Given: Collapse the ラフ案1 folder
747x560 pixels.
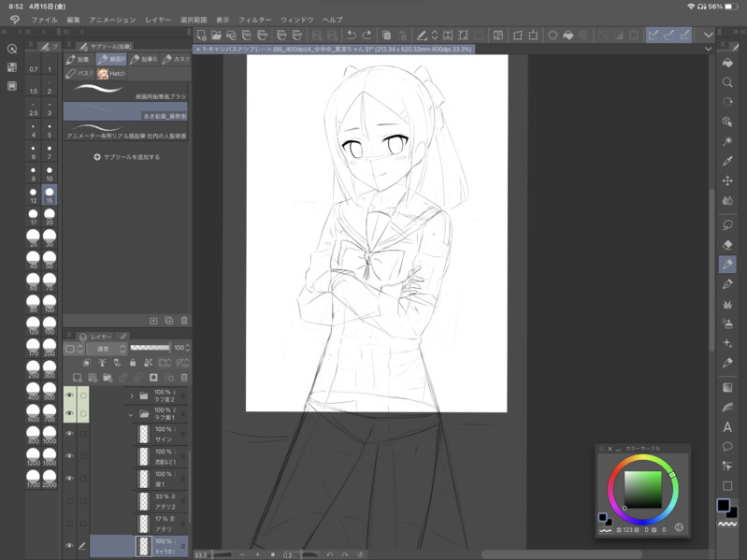Looking at the screenshot, I should coord(131,415).
